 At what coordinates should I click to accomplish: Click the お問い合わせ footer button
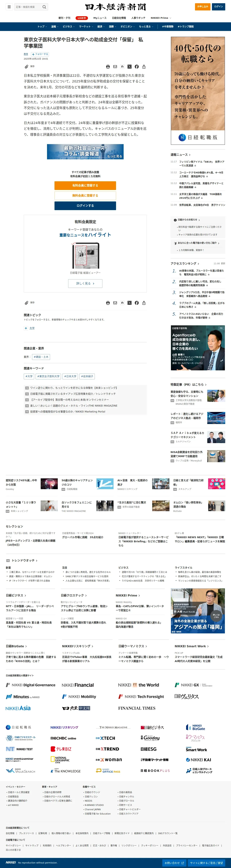[x=174, y=863]
